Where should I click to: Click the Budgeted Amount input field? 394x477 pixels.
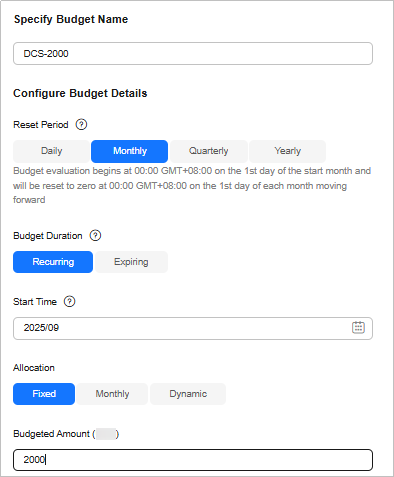(x=193, y=460)
